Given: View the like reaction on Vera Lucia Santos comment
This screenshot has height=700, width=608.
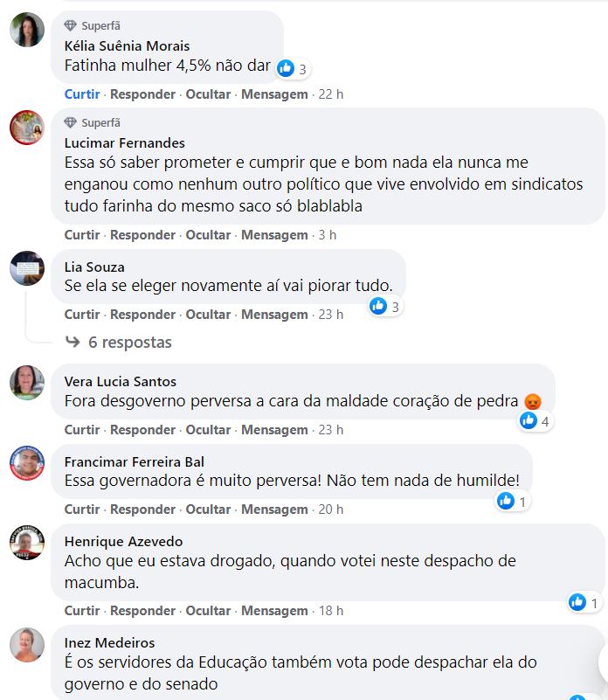Looking at the screenshot, I should click(529, 420).
